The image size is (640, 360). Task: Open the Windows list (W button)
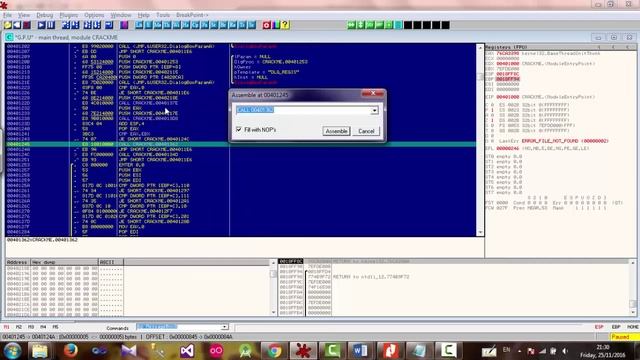coord(176,25)
